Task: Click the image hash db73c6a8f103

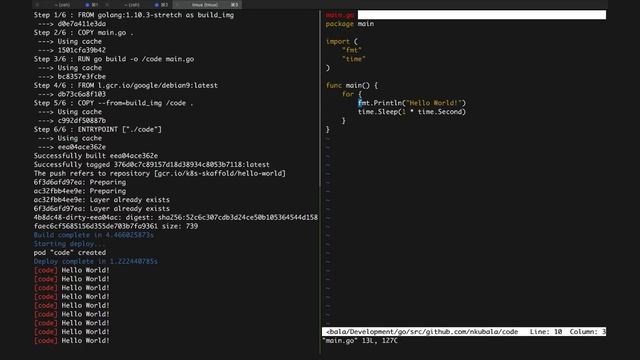Action: (82, 94)
